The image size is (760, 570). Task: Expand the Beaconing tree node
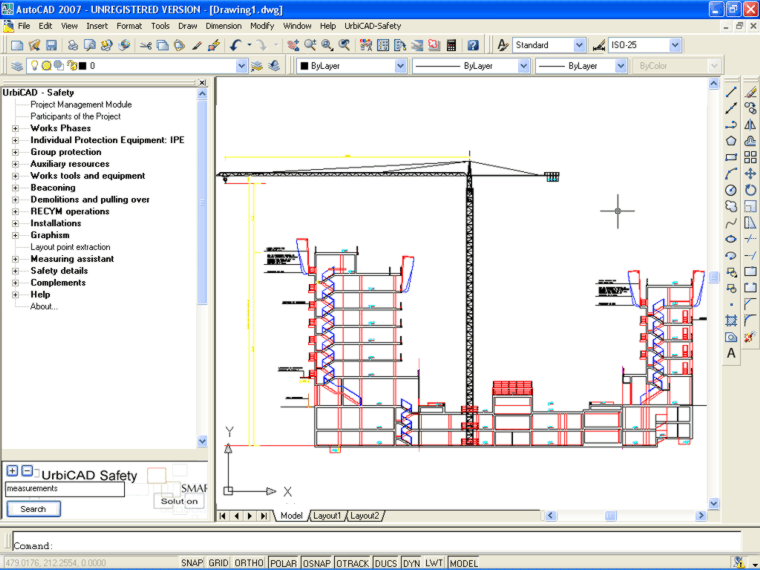[x=16, y=188]
